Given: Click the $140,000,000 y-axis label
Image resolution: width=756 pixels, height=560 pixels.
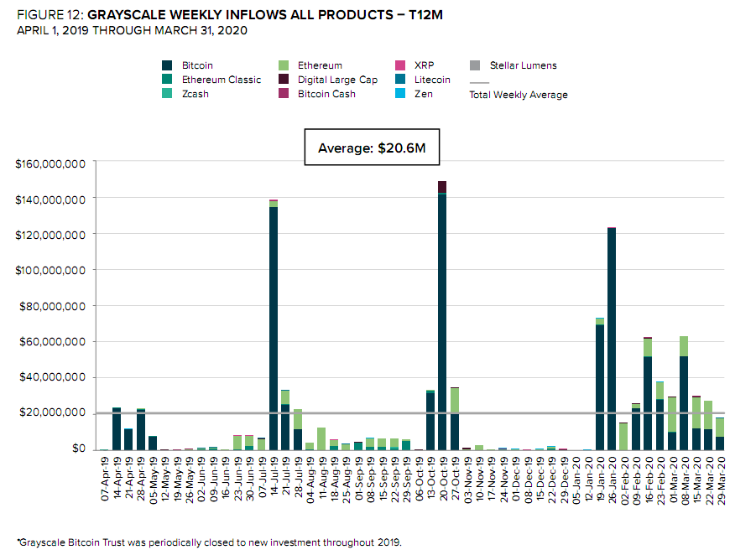Looking at the screenshot, I should [50, 200].
